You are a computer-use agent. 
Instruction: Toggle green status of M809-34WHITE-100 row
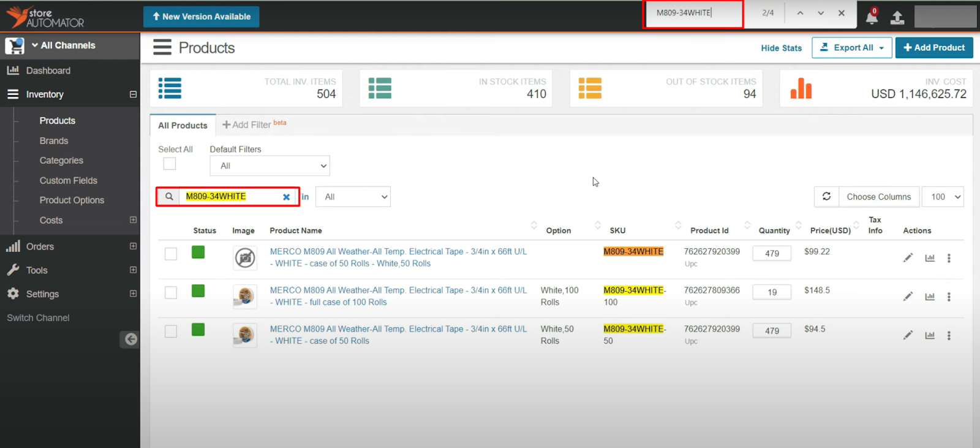pos(198,290)
